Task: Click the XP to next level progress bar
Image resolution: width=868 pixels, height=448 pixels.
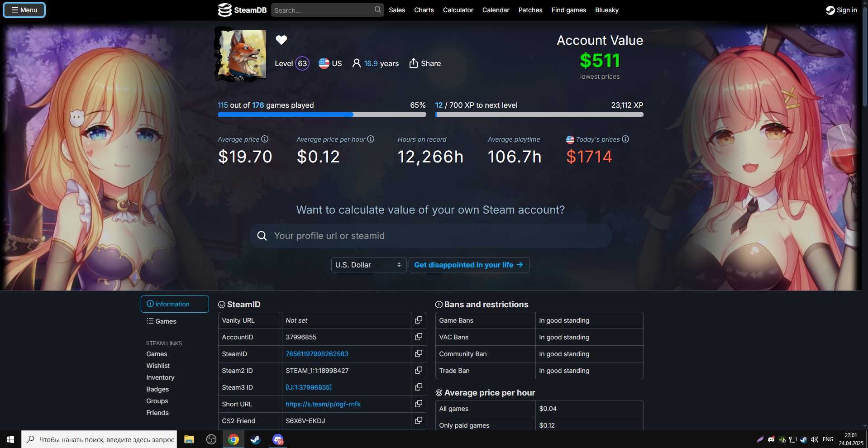Action: (x=539, y=114)
